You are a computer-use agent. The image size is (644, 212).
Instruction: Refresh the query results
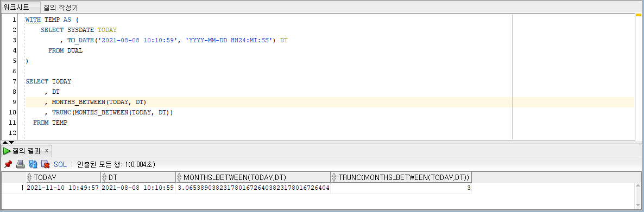coord(33,164)
